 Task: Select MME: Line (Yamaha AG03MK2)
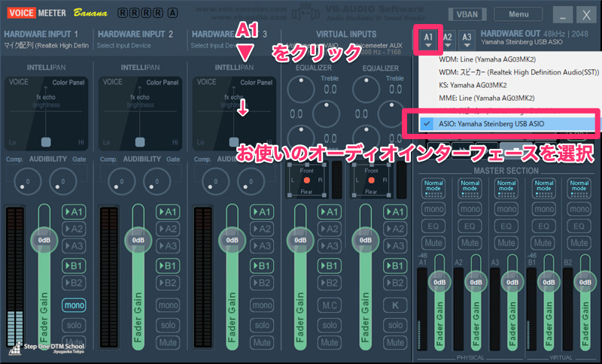click(509, 98)
